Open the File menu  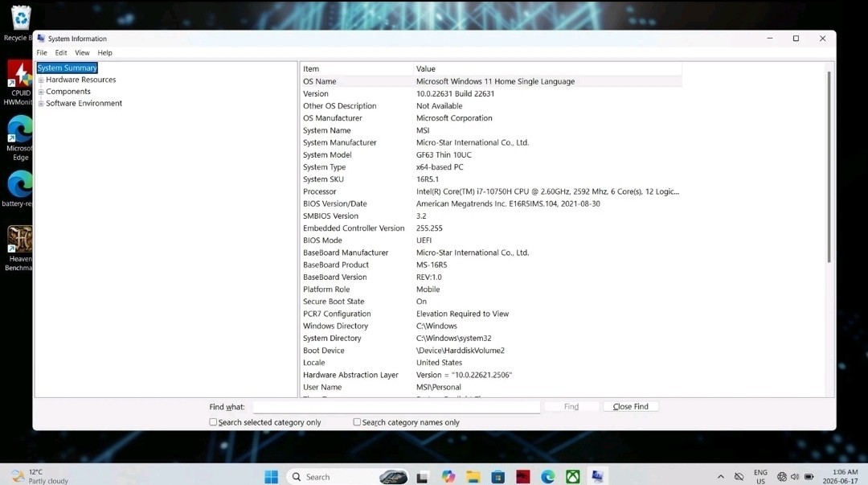[x=42, y=52]
